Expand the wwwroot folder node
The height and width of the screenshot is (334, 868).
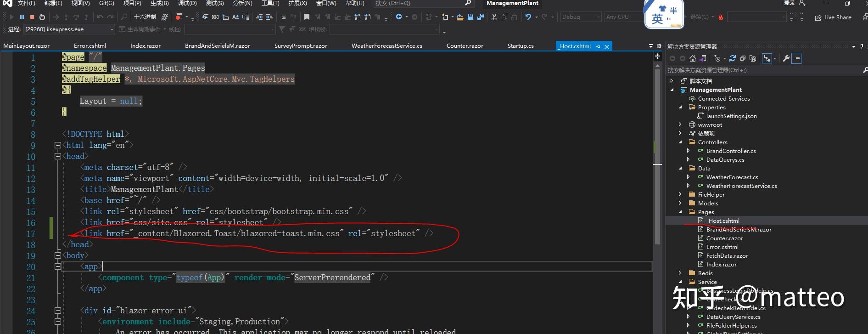680,125
